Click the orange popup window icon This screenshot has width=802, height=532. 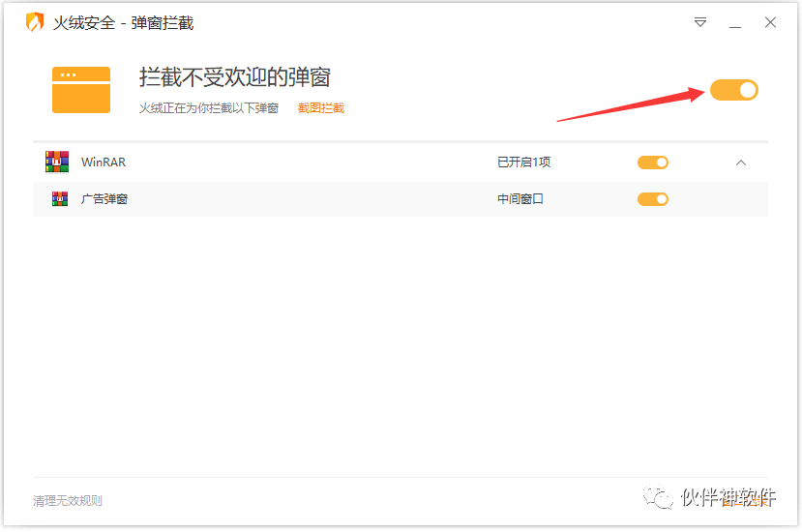(81, 90)
